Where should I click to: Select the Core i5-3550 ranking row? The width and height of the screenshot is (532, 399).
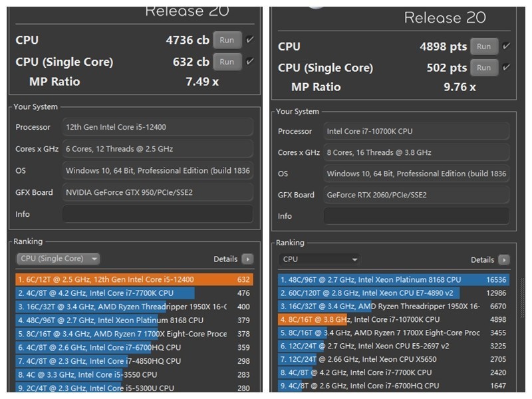[134, 374]
